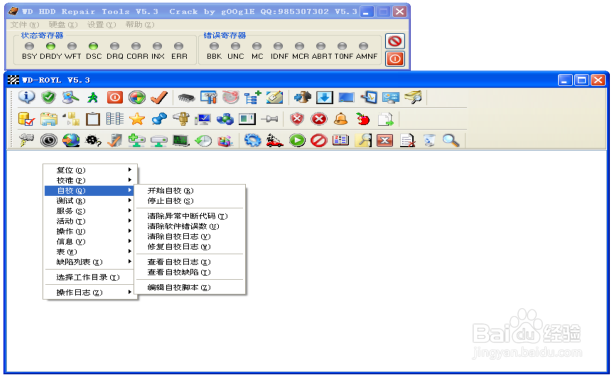Click the blue download arrow icon
Screen dimensions: 616x375
(324, 97)
